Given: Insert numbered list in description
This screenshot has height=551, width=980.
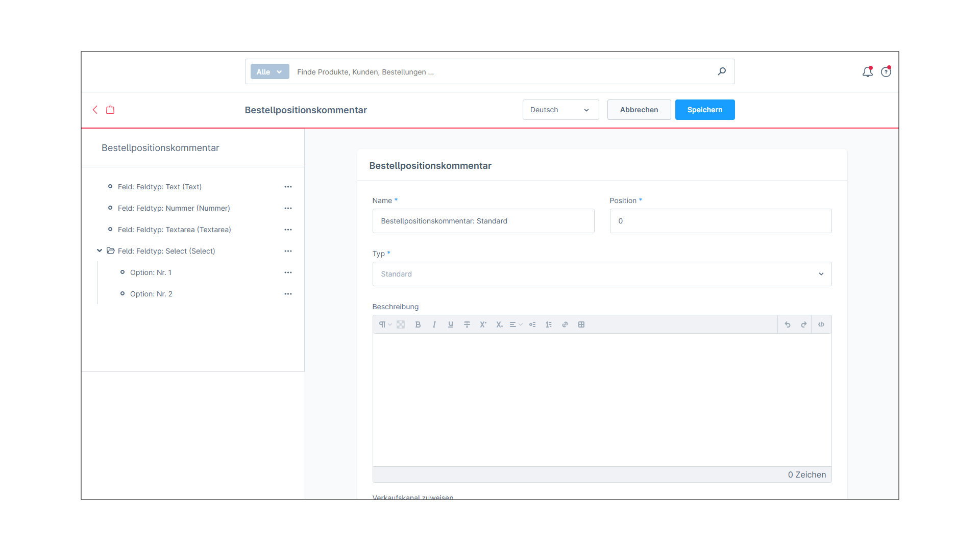Looking at the screenshot, I should click(549, 324).
